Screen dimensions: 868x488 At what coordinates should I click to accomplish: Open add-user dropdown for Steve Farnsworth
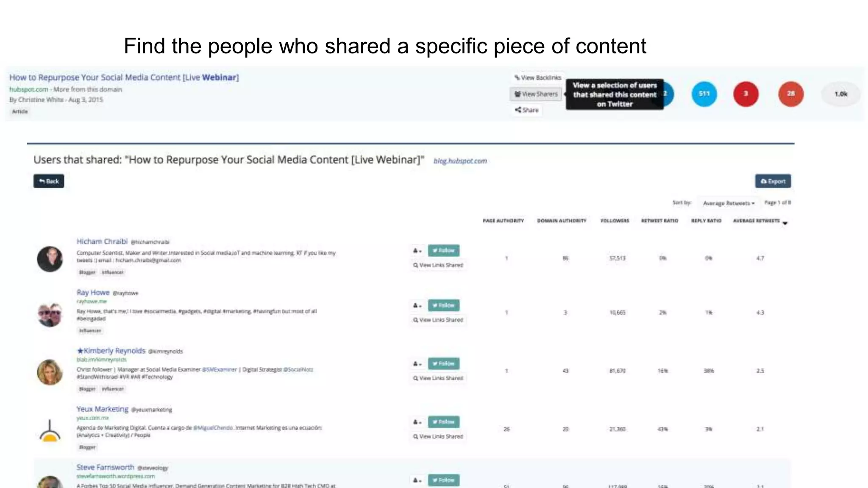(417, 480)
